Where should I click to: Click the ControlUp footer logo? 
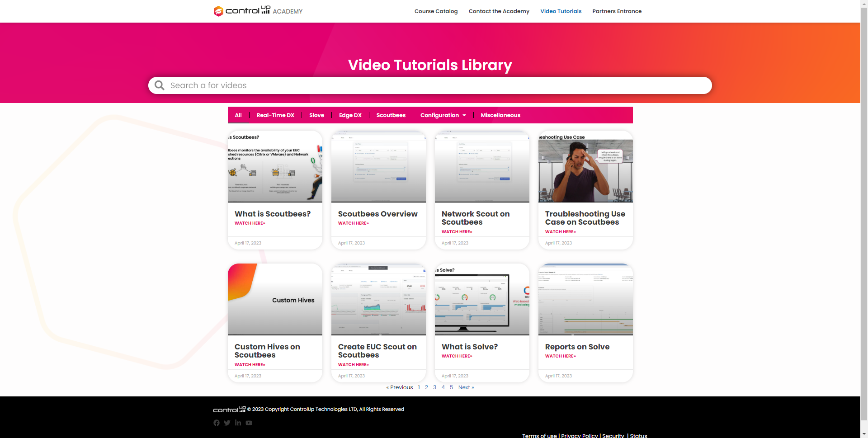[229, 410]
